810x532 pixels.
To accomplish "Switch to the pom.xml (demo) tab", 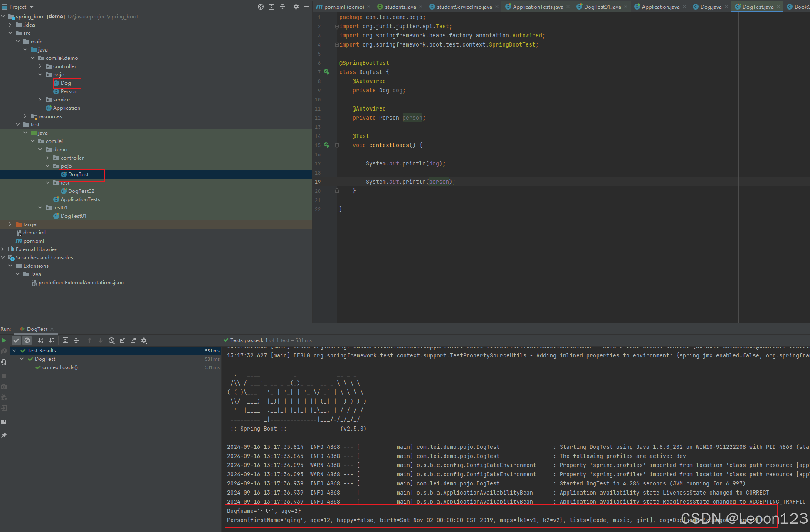I will (x=343, y=7).
